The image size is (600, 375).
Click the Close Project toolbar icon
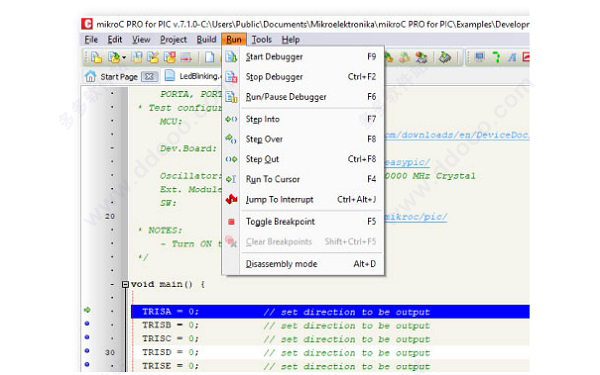coord(170,57)
